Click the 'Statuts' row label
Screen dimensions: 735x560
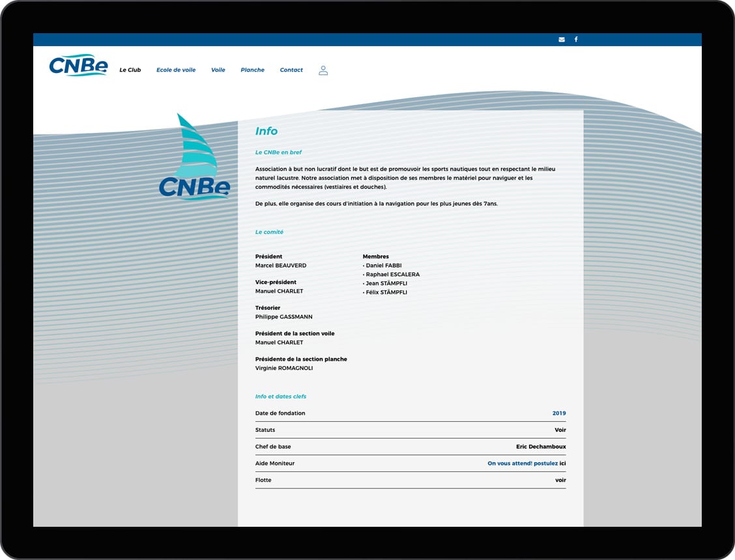point(265,430)
